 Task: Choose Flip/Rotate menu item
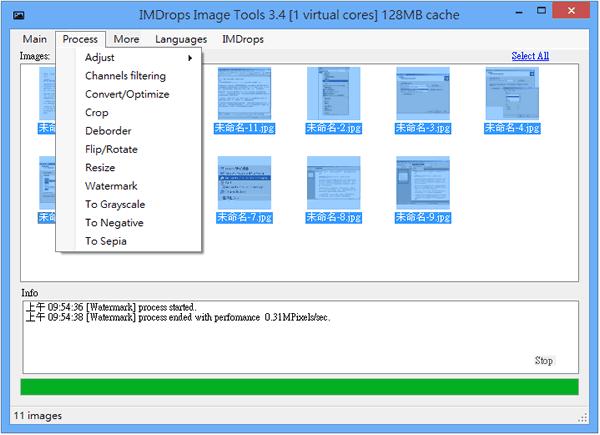tap(129, 149)
